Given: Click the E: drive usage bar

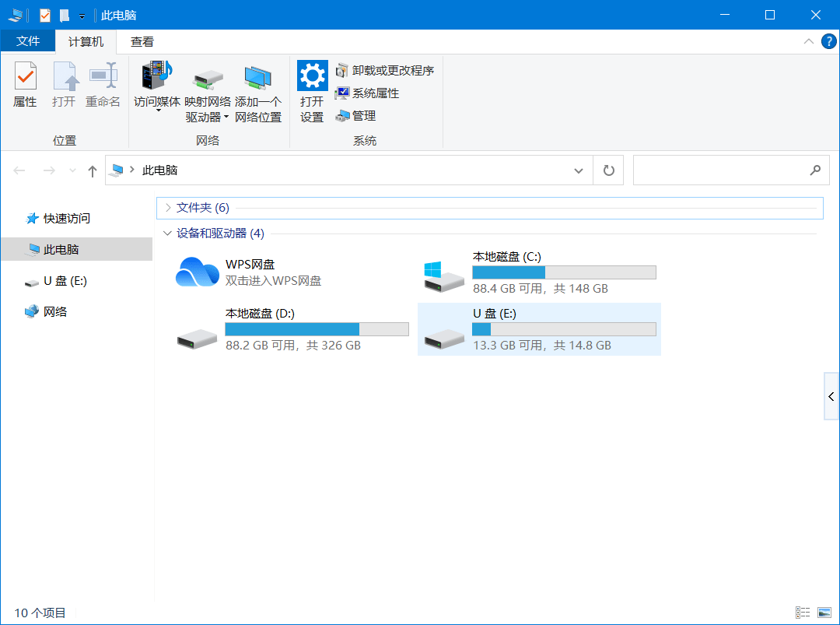Looking at the screenshot, I should [x=564, y=329].
